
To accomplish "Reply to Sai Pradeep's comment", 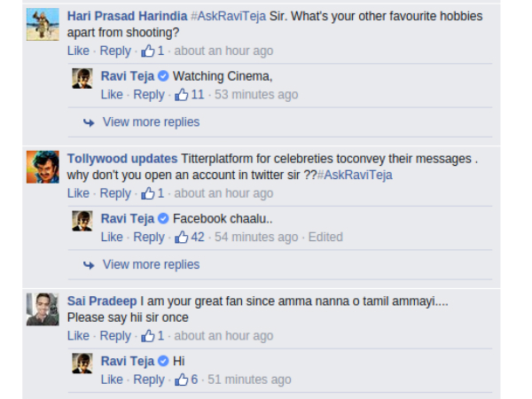I will click(x=115, y=336).
